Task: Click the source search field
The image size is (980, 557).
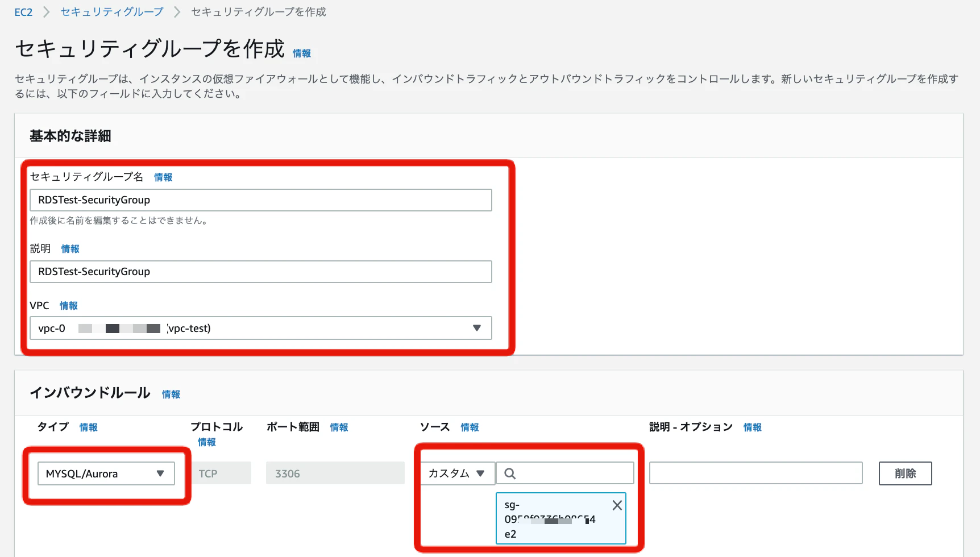Action: tap(565, 473)
